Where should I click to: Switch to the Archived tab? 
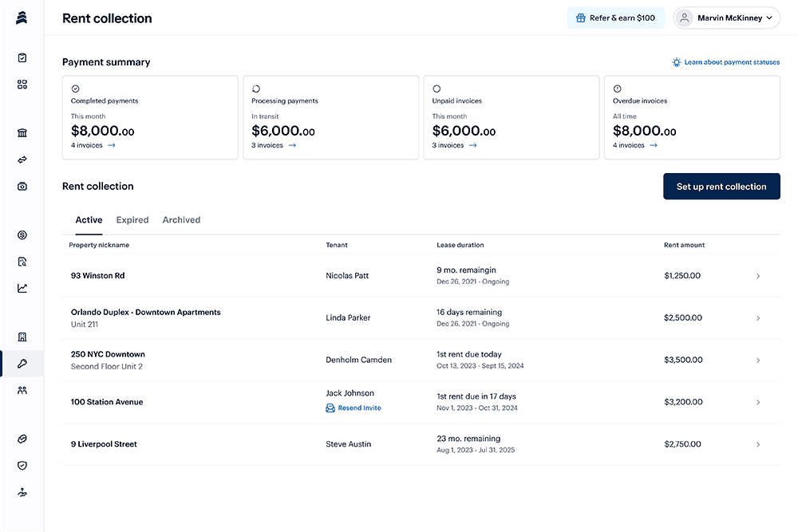[x=181, y=219]
